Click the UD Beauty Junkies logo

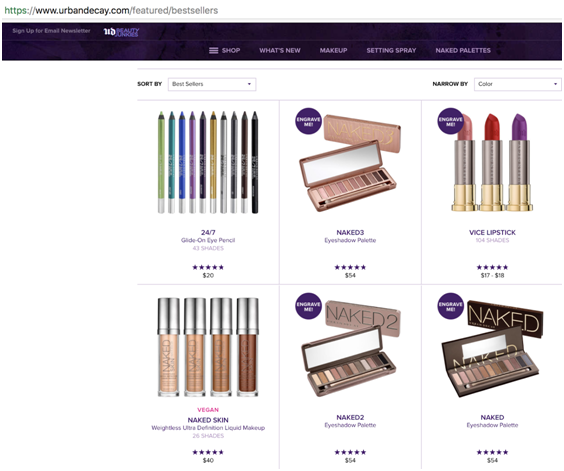click(121, 32)
